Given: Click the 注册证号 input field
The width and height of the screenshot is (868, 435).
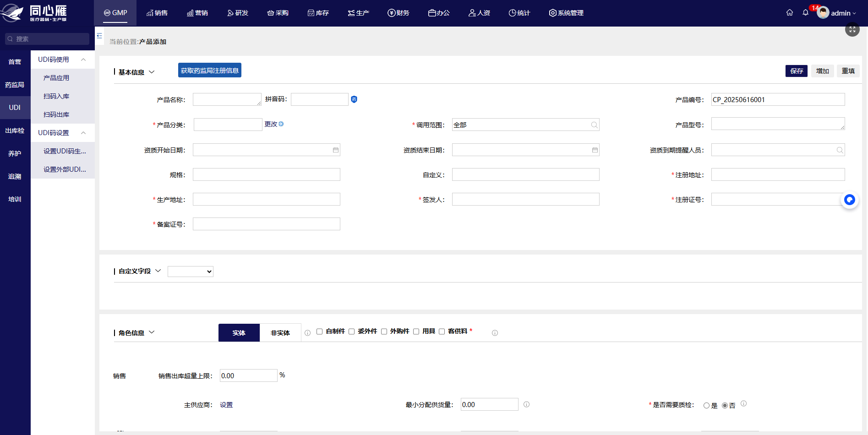Looking at the screenshot, I should pos(778,199).
